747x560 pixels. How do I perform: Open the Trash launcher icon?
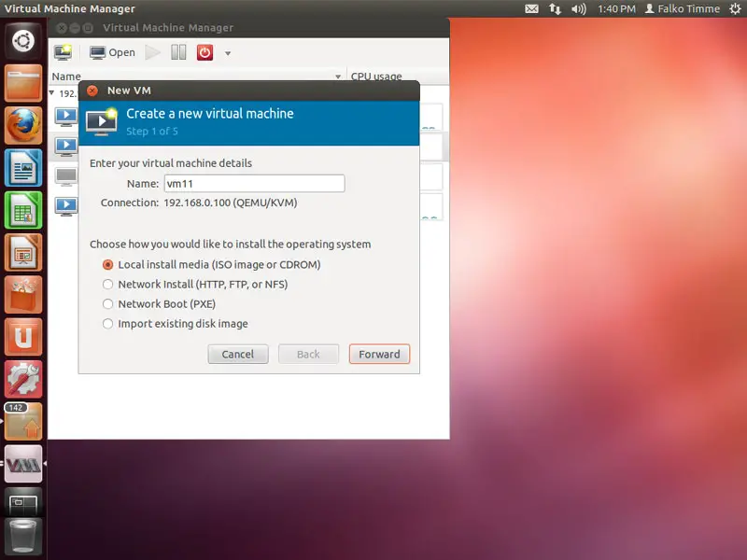tap(22, 538)
